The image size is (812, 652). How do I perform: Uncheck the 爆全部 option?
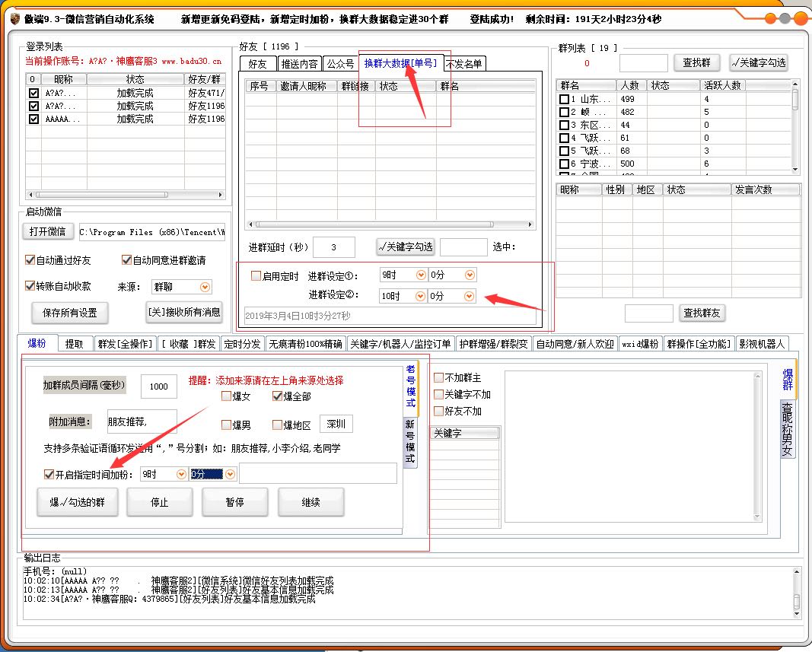[x=277, y=396]
